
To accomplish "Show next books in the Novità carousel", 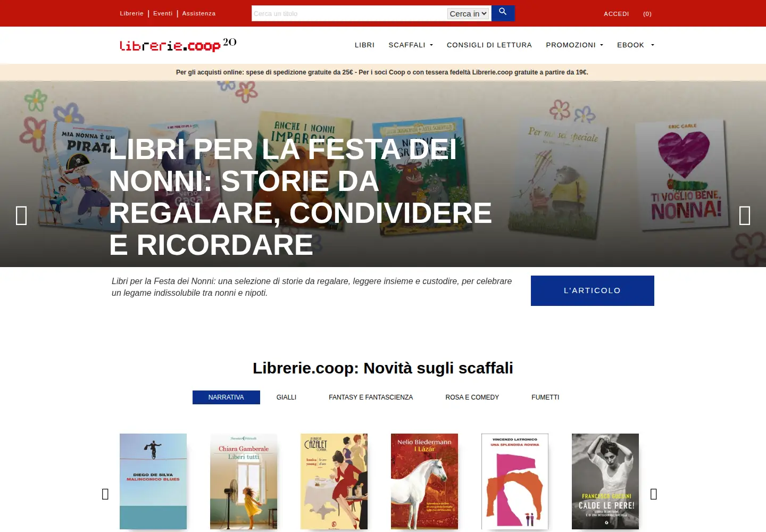I will coord(654,494).
